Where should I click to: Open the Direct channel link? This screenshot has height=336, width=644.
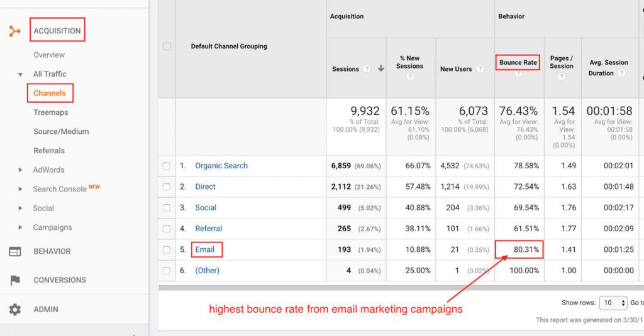pyautogui.click(x=206, y=187)
